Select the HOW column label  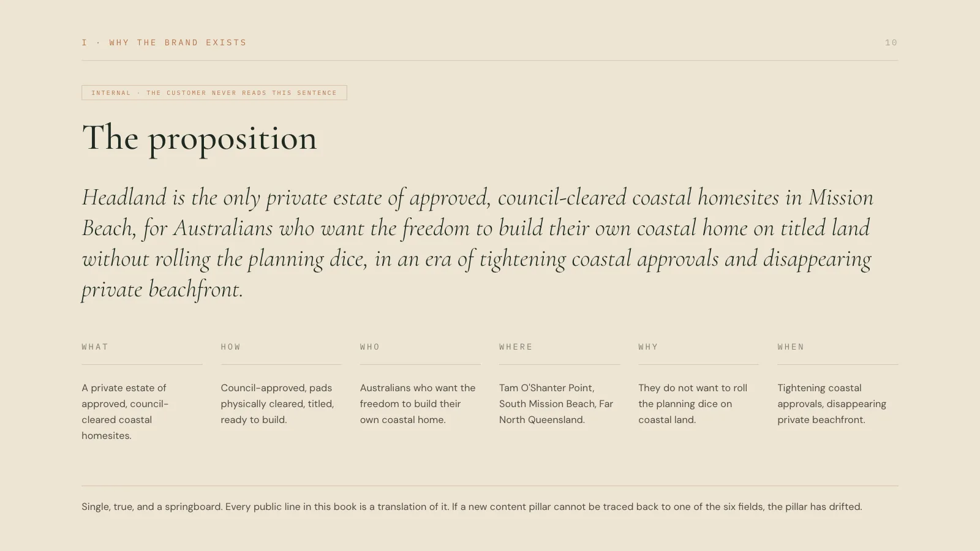[231, 347]
